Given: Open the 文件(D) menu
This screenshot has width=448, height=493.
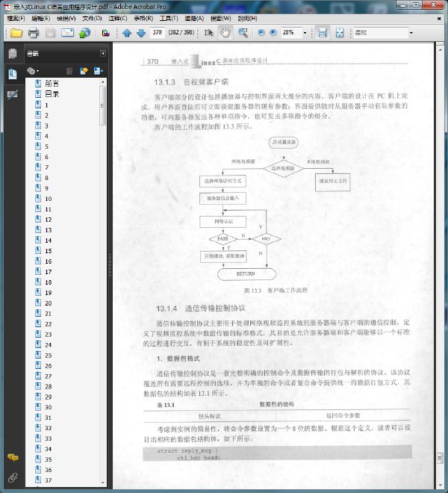Looking at the screenshot, I should (x=92, y=19).
